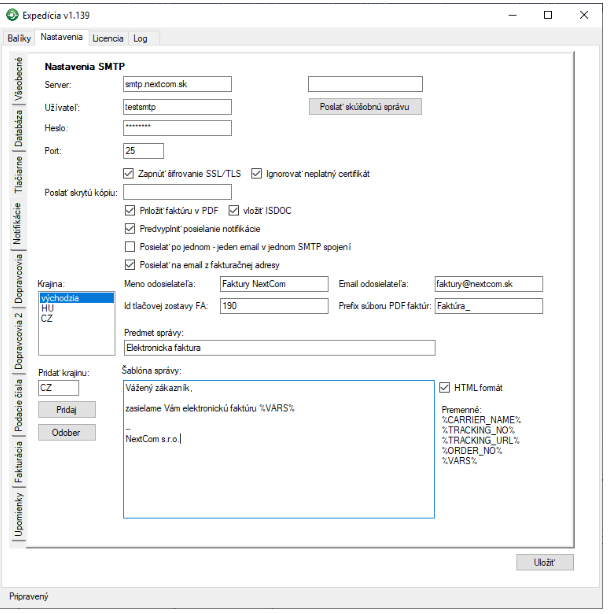Click the Prefix súboru PDF faktúr field
The image size is (609, 614).
[489, 306]
